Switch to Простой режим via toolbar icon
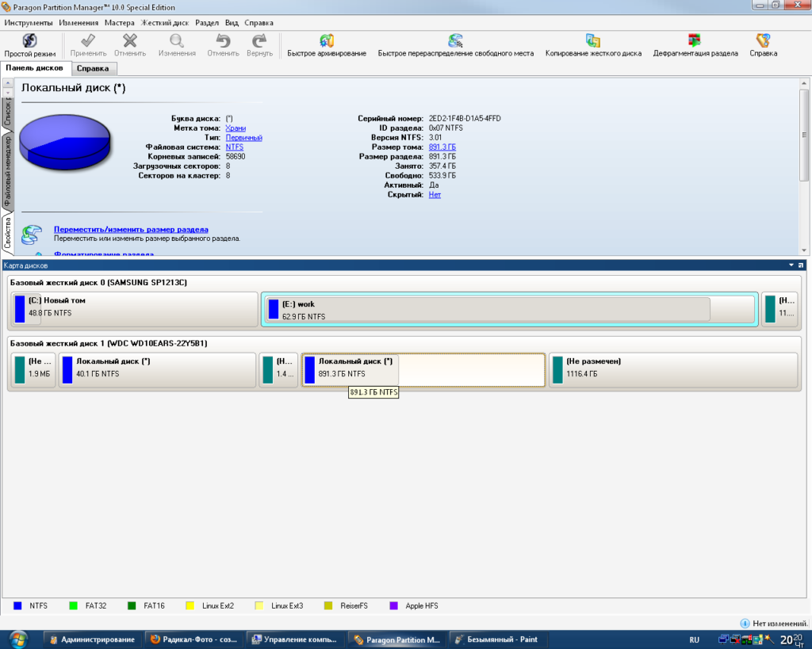The width and height of the screenshot is (812, 649). point(29,45)
